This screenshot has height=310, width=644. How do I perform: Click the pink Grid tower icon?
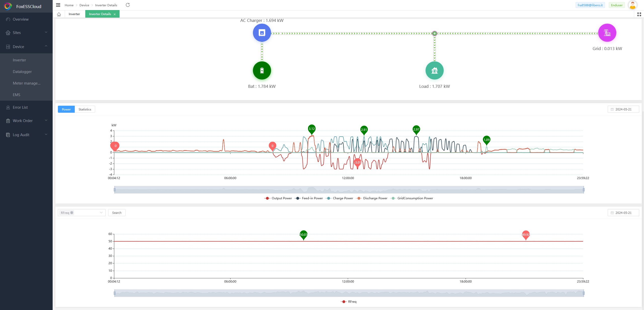(607, 33)
